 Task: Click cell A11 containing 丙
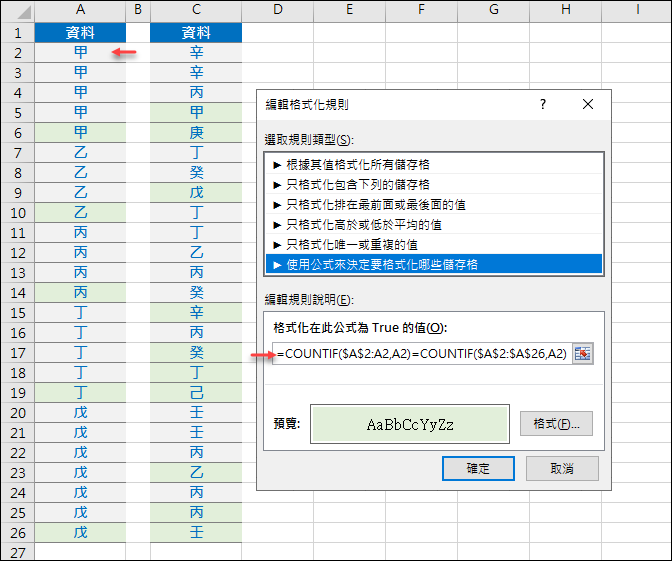click(80, 233)
